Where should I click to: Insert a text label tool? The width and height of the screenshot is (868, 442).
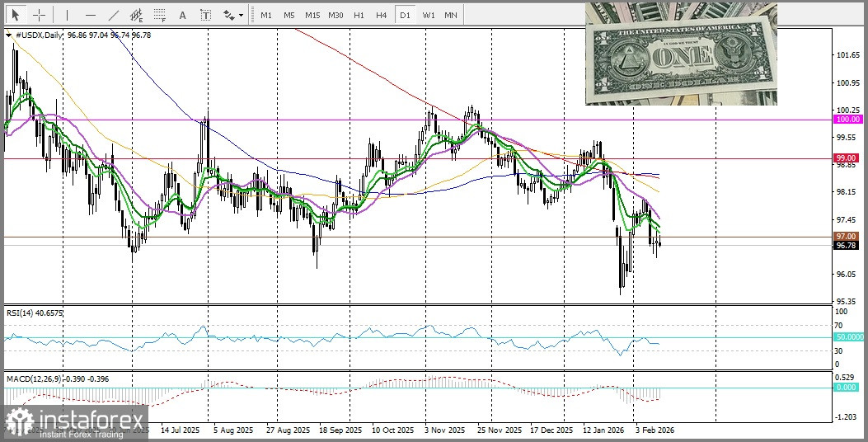[205, 15]
